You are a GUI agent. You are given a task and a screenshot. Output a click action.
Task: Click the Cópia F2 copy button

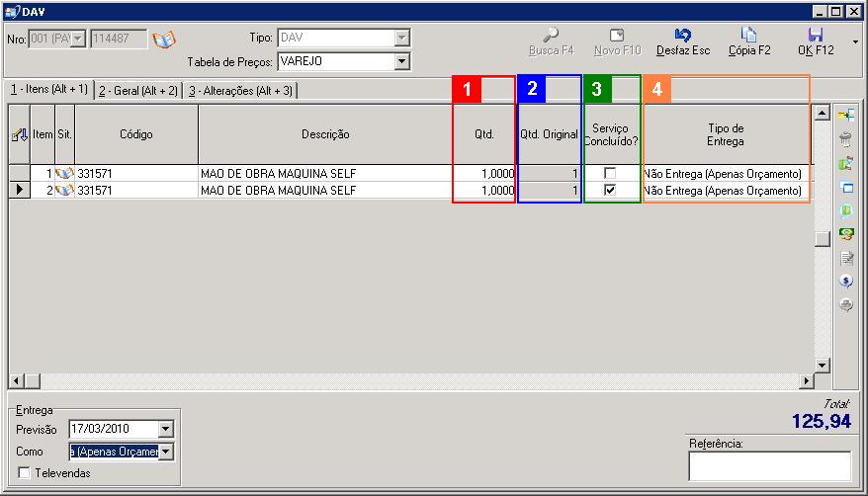pos(749,42)
